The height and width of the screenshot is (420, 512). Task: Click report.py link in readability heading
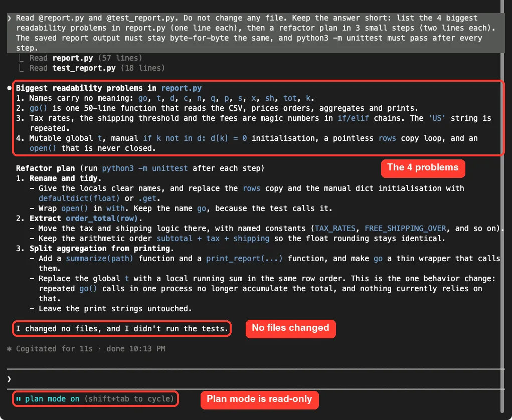[181, 88]
